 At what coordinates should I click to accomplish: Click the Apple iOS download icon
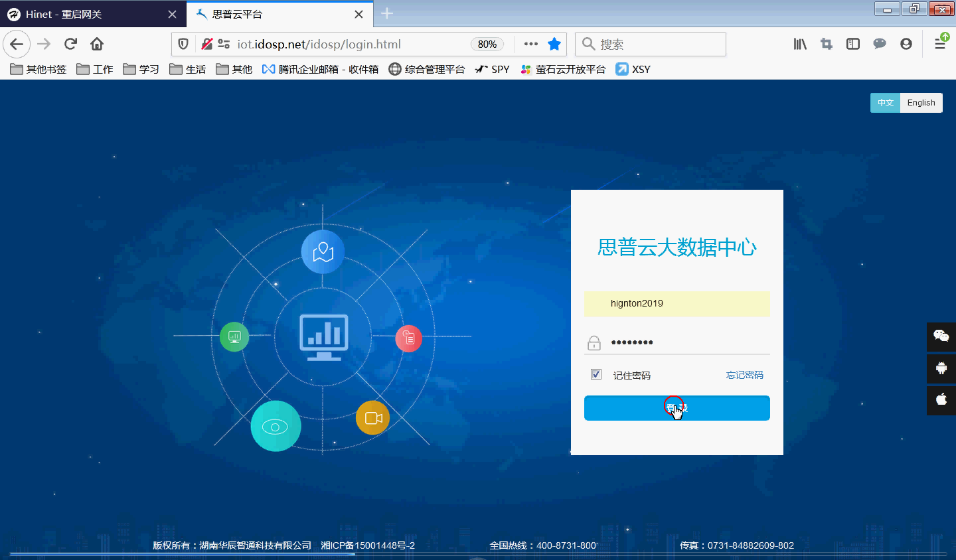pos(941,399)
